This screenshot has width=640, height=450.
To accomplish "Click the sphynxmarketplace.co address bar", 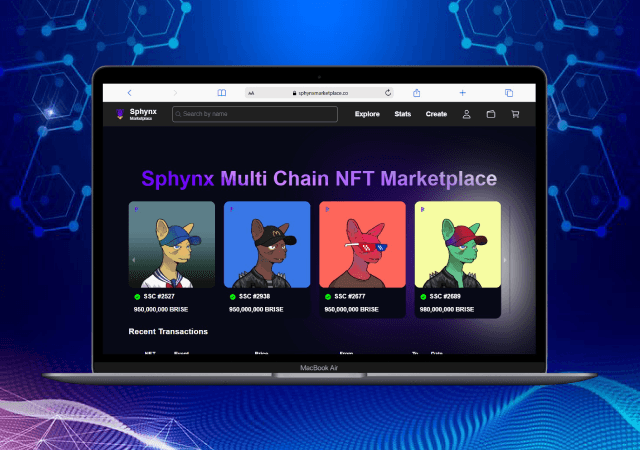I will coord(320,93).
